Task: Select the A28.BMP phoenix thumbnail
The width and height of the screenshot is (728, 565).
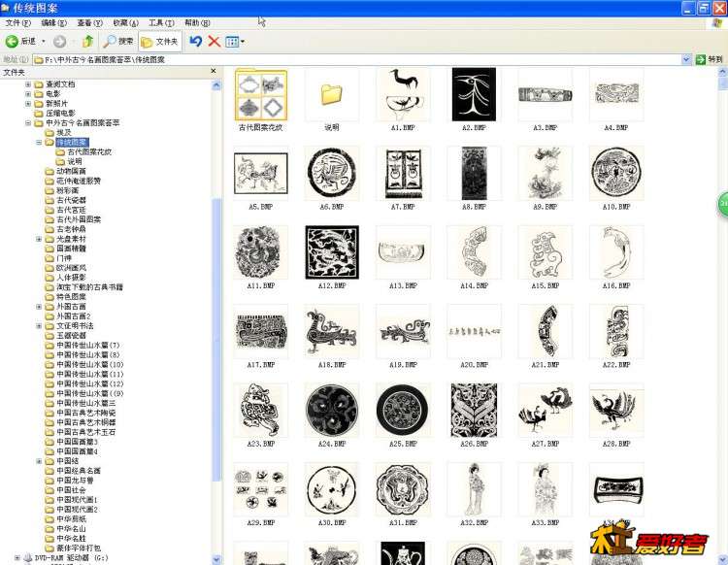Action: [x=616, y=411]
